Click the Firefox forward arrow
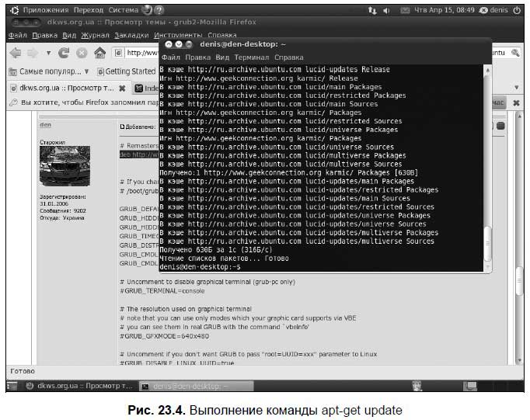The image size is (530, 420). click(x=33, y=53)
